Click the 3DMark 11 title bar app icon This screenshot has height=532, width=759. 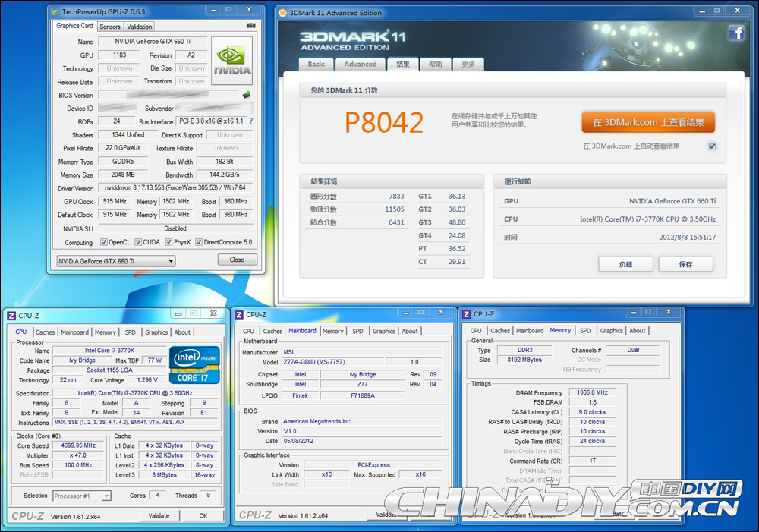coord(282,13)
